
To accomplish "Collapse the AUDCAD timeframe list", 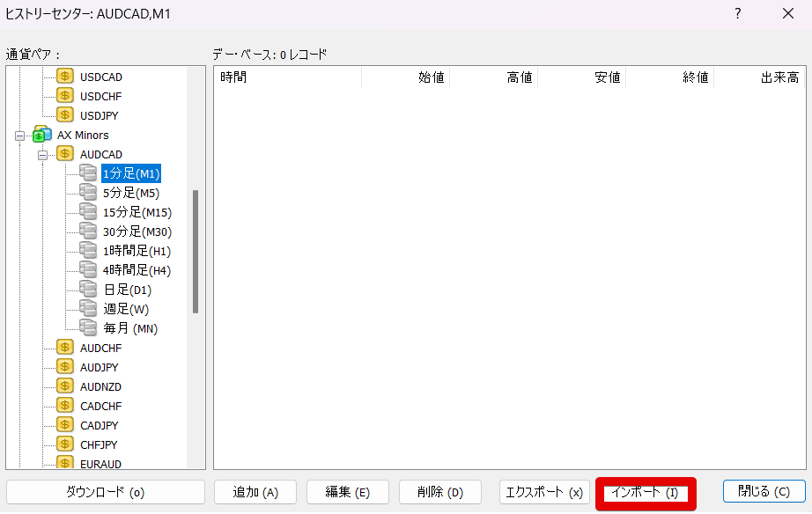I will (42, 155).
